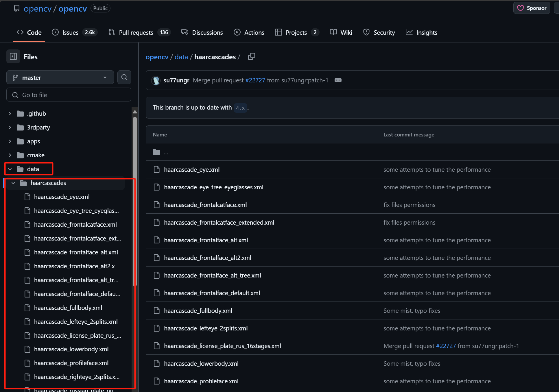Click the su77ungr avatar image
Screen dimensions: 559x392
click(156, 80)
